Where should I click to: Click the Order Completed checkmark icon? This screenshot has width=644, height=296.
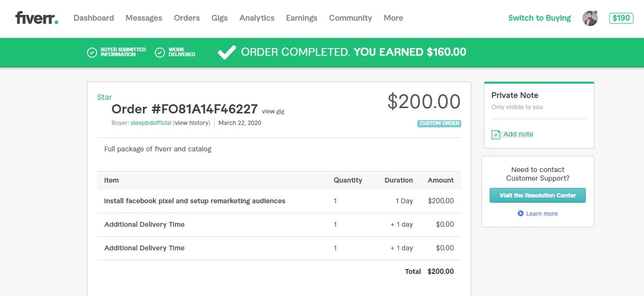227,52
